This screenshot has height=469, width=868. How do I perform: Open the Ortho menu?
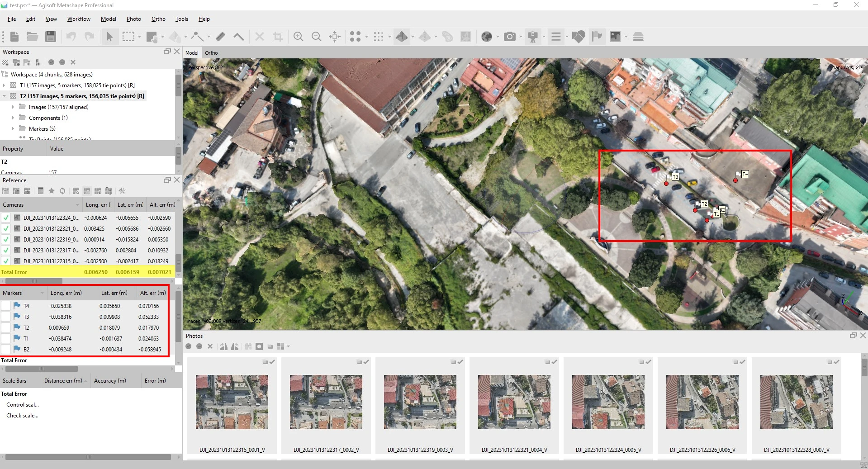click(x=158, y=19)
